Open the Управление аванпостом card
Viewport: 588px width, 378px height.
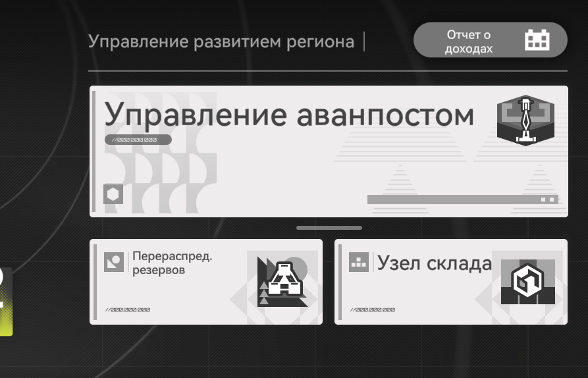point(329,151)
